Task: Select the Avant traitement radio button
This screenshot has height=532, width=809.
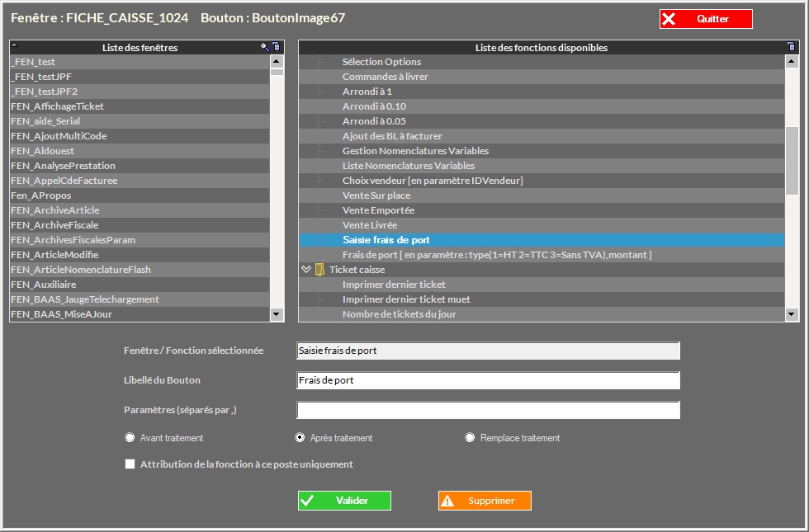Action: [x=130, y=438]
